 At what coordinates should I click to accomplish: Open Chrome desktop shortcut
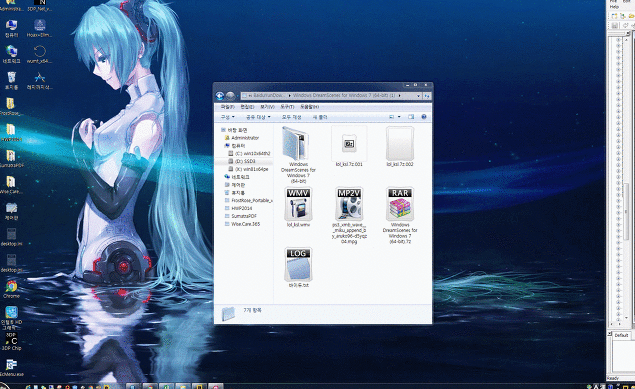click(11, 289)
